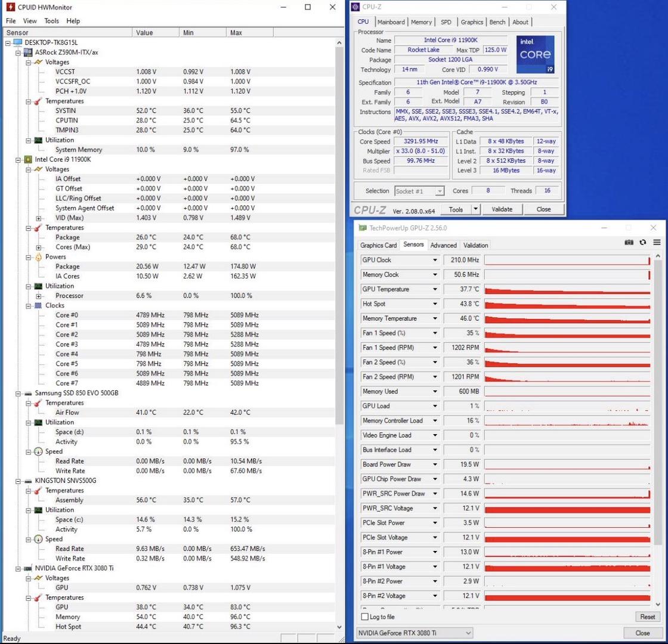
Task: Click the Validate button in CPU-Z
Action: (x=502, y=209)
